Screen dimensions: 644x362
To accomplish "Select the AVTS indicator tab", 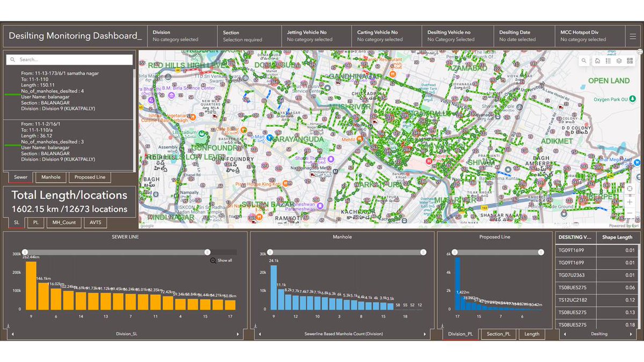I will coord(95,222).
